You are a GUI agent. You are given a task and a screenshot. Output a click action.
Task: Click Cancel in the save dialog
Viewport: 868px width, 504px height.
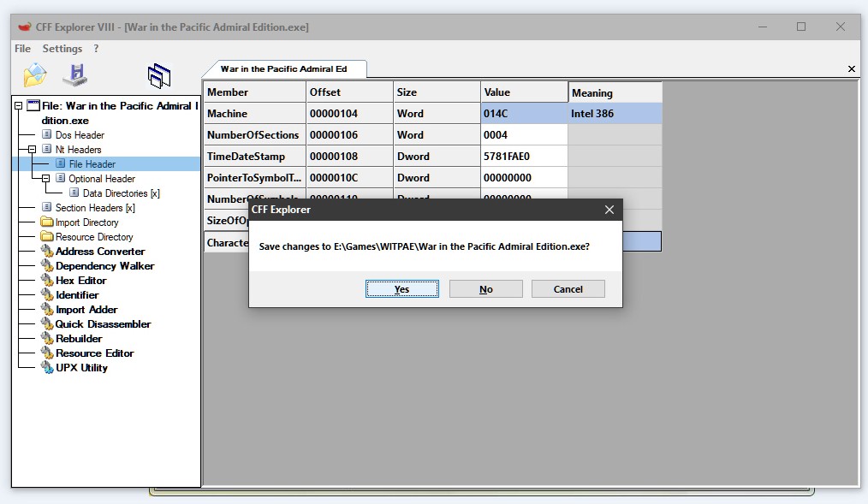568,288
